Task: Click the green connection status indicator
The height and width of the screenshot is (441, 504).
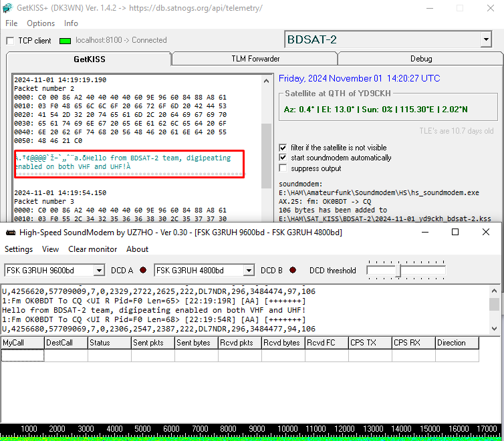Action: [x=66, y=41]
